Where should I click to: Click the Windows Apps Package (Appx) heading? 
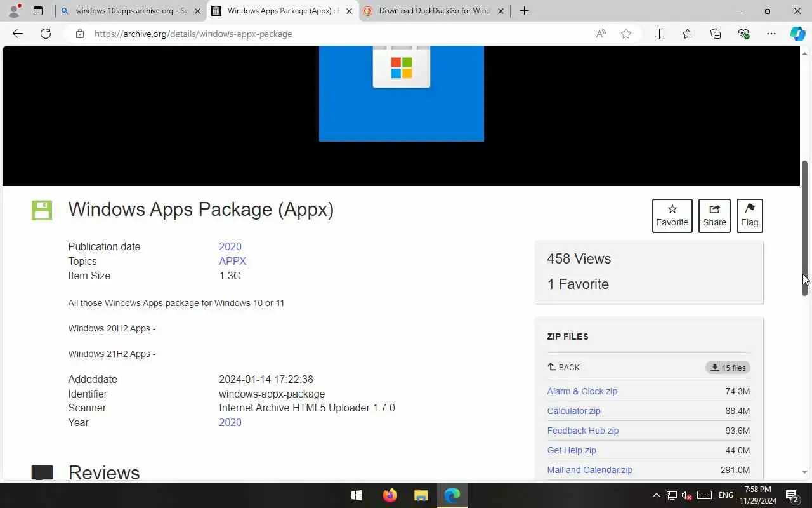click(x=201, y=210)
